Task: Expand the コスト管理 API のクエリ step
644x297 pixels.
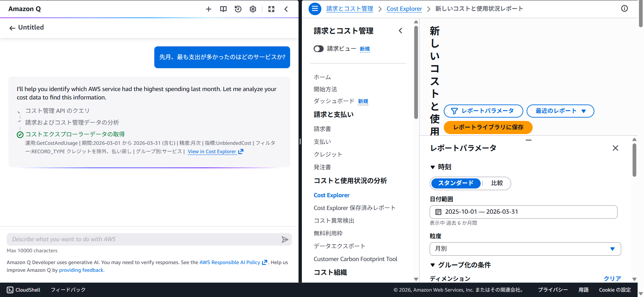Action: (57, 111)
